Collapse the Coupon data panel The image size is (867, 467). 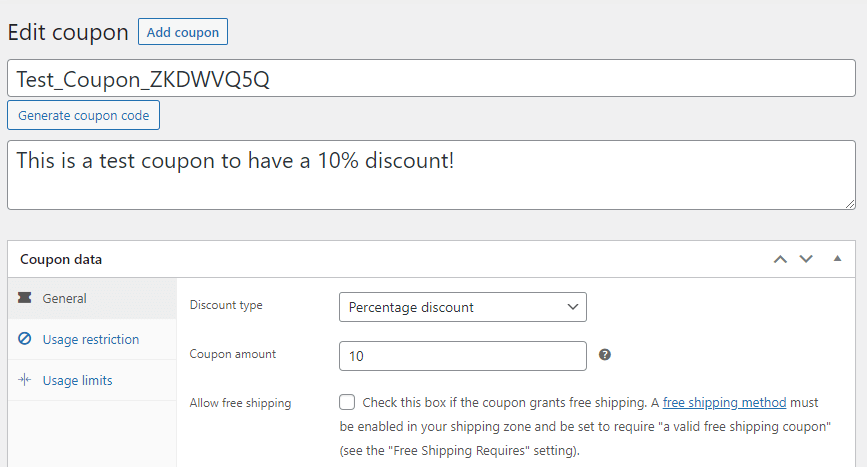(x=837, y=259)
